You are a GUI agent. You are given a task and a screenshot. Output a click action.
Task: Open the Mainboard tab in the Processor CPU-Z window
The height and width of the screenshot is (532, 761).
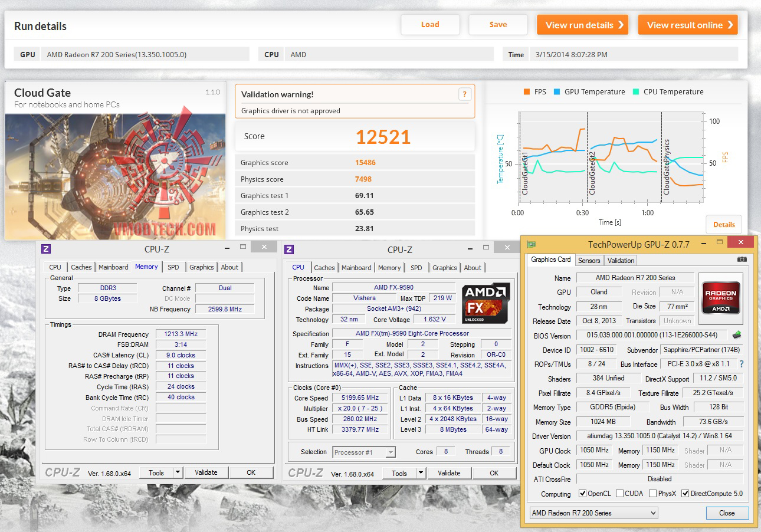[356, 268]
